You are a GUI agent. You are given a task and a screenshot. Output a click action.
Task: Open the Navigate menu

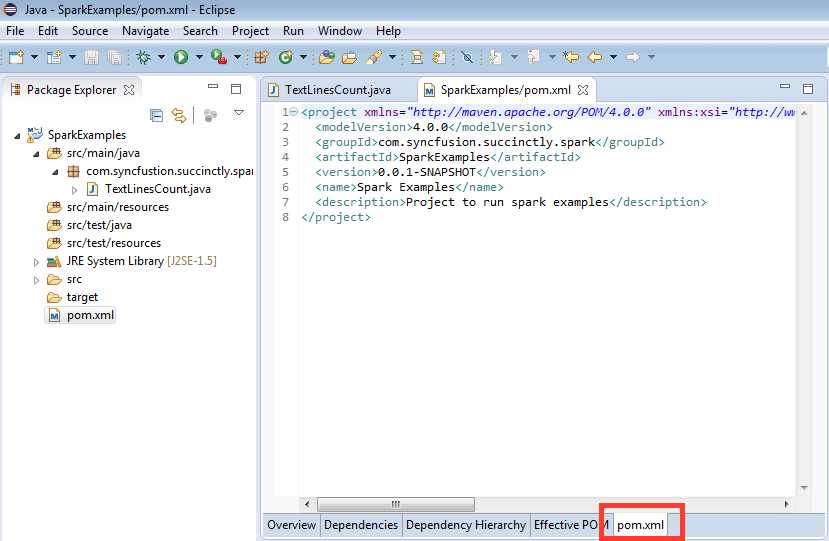click(145, 31)
